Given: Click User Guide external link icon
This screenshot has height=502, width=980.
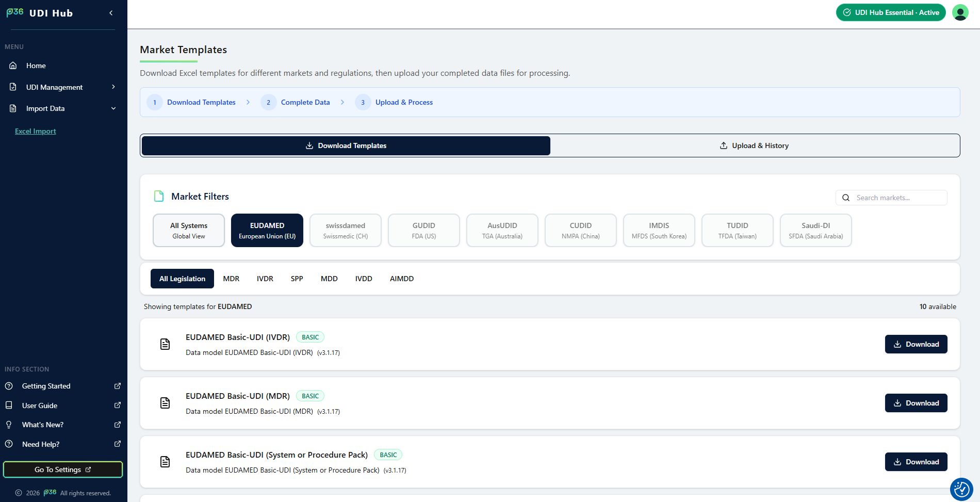Looking at the screenshot, I should coord(118,406).
